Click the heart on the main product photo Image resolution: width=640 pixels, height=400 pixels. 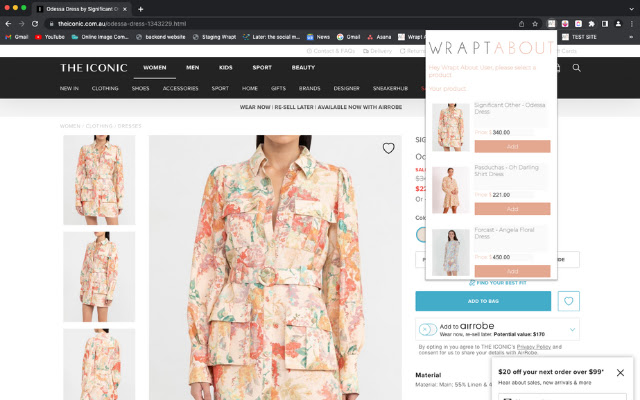click(389, 148)
